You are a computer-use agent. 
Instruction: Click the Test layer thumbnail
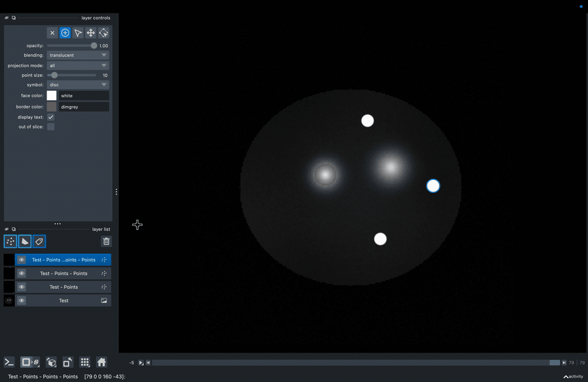[9, 301]
